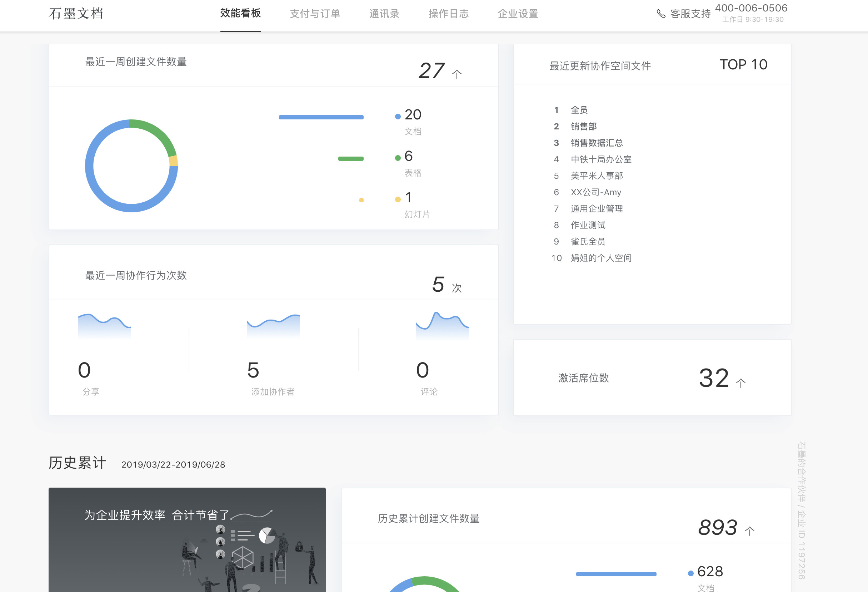Click the weekly files donut chart

coord(131,166)
